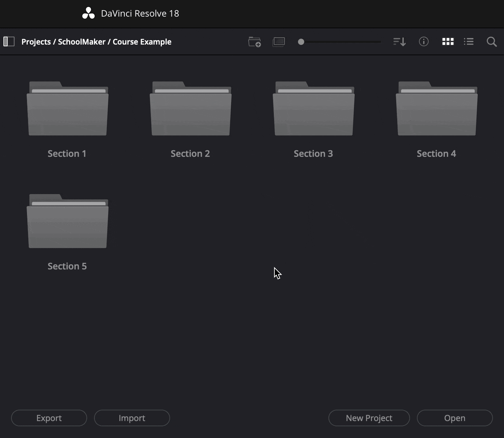Go to Projects in breadcrumb
504x438 pixels.
click(36, 42)
